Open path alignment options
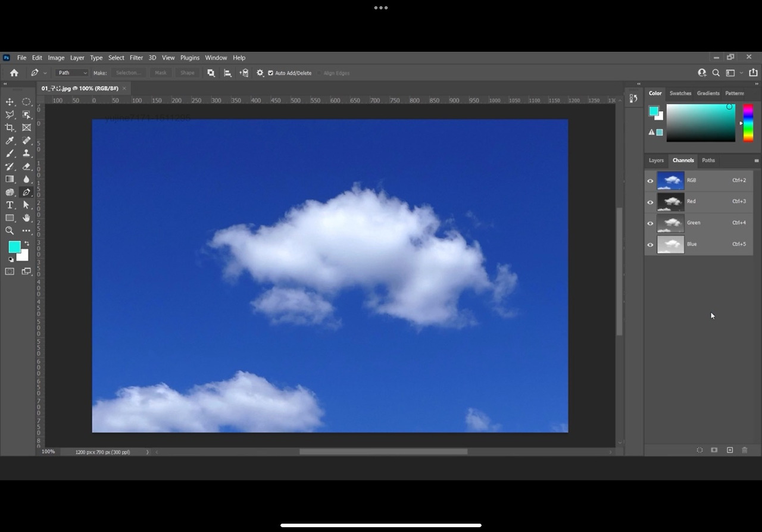The width and height of the screenshot is (762, 532). 227,73
